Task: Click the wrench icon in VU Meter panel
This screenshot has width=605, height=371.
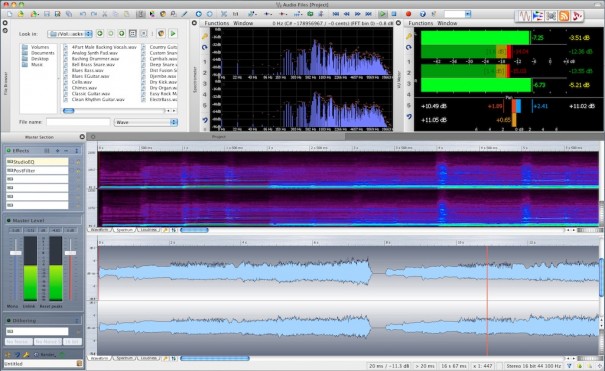Action: coord(409,36)
